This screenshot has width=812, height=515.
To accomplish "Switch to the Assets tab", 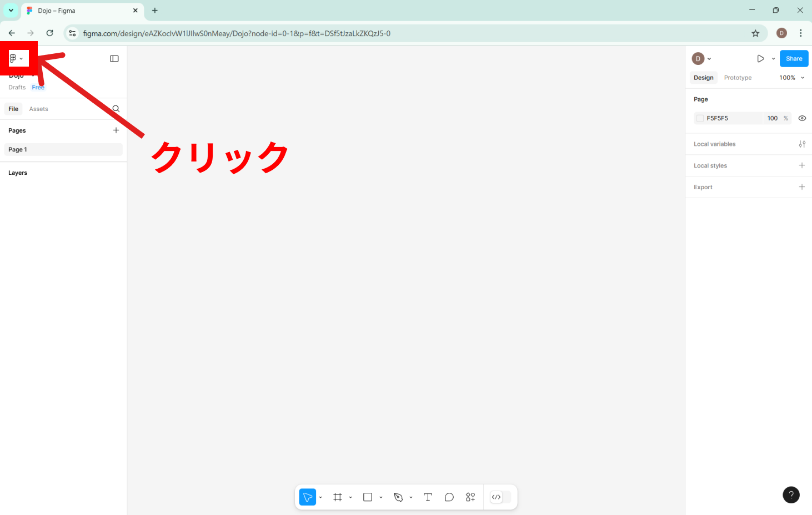I will click(x=39, y=109).
